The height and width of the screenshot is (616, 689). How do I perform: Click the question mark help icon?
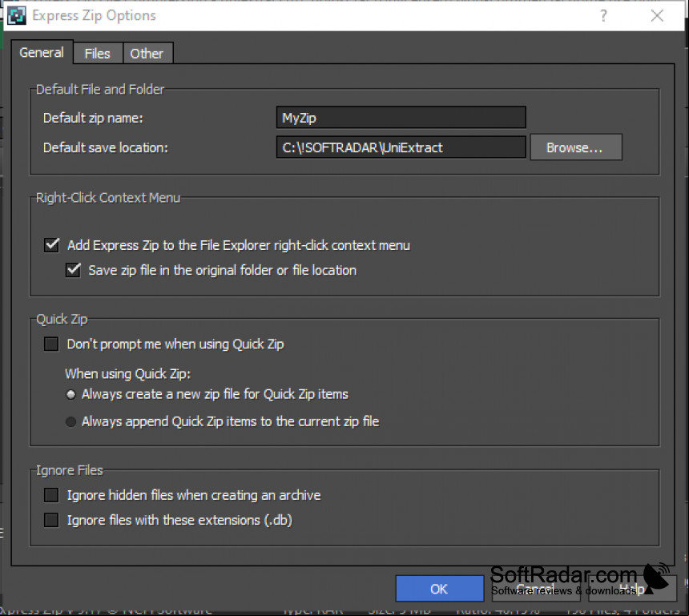point(603,16)
